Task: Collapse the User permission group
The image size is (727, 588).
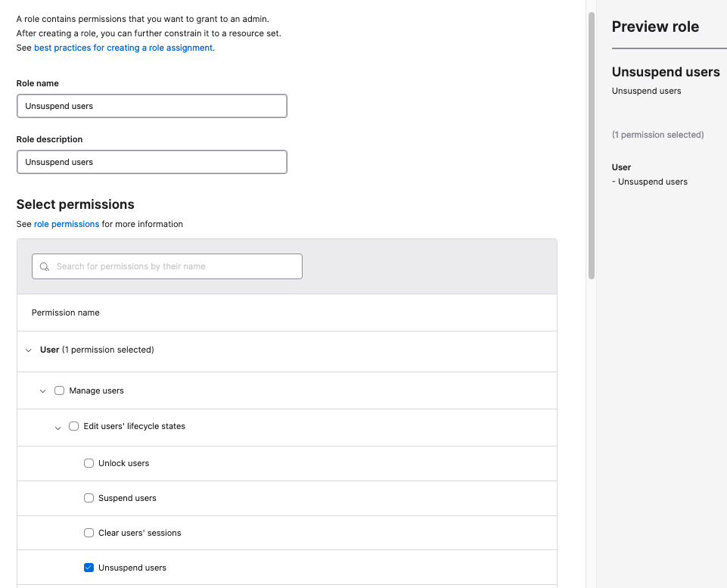Action: point(29,350)
